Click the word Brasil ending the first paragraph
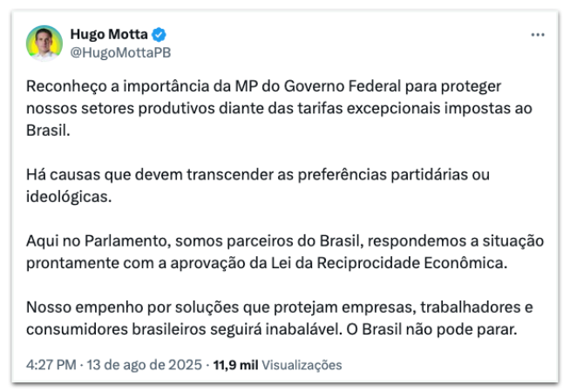 48,131
